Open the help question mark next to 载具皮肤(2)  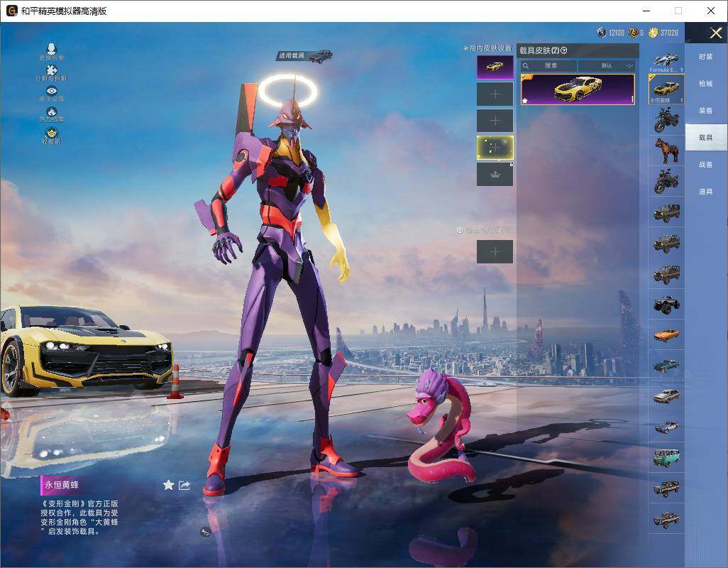point(564,50)
